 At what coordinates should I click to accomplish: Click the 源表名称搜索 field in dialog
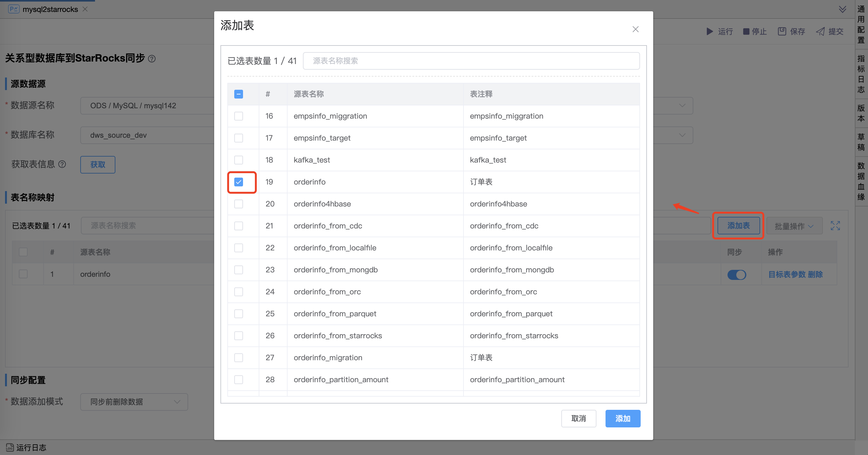pyautogui.click(x=471, y=61)
